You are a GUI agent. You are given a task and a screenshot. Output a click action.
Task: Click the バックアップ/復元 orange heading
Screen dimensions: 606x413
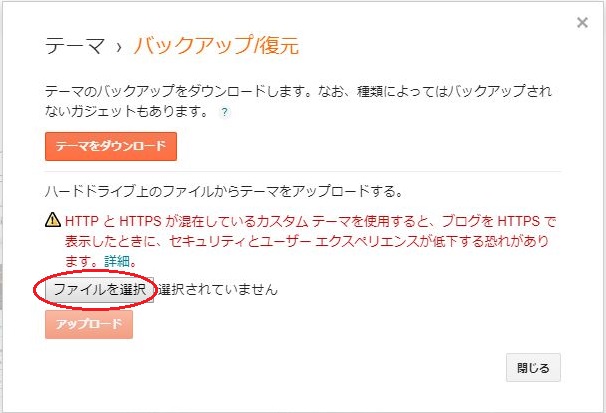[x=216, y=45]
